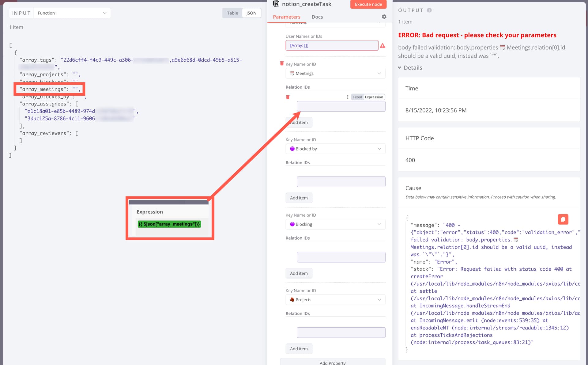Image resolution: width=588 pixels, height=365 pixels.
Task: Open the Function1 input source dropdown
Action: coord(72,13)
